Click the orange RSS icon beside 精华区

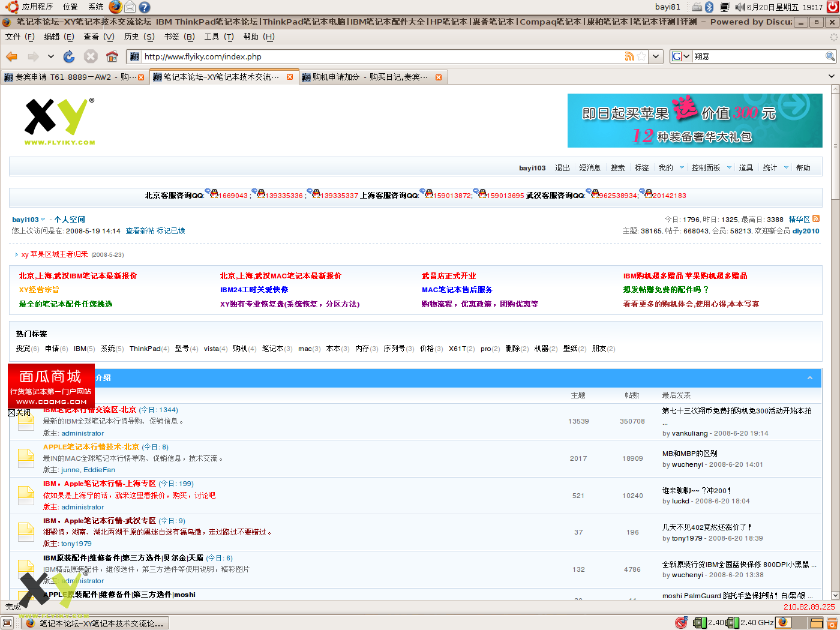(x=815, y=219)
